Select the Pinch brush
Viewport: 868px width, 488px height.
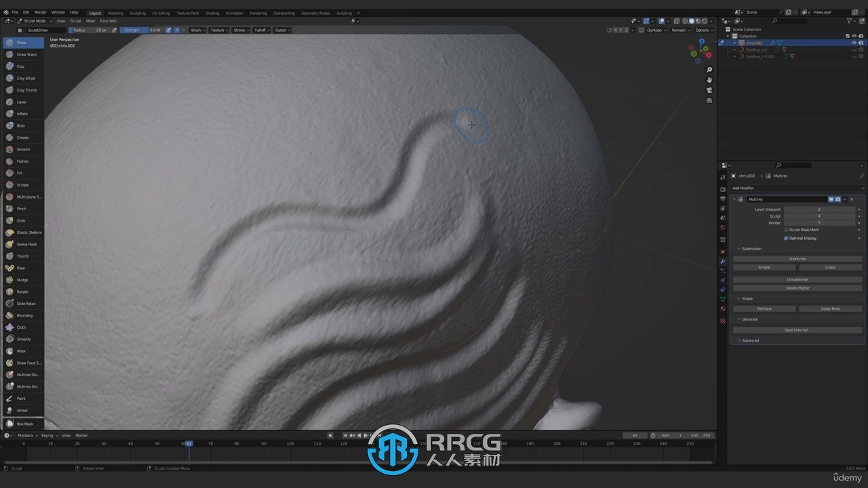click(x=24, y=209)
